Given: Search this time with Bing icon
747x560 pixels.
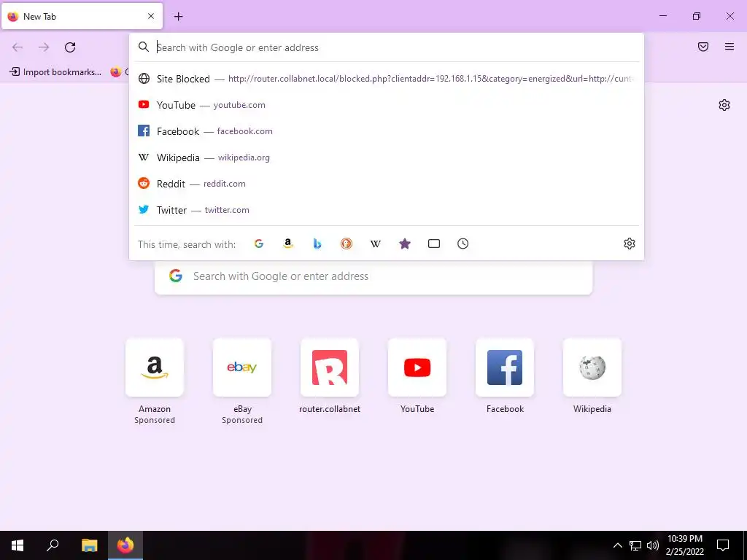Looking at the screenshot, I should pos(317,244).
